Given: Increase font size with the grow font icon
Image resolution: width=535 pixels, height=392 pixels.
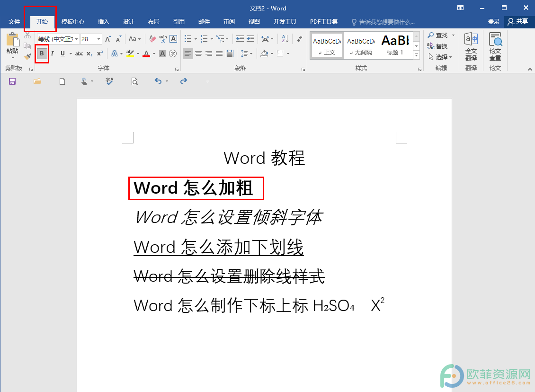Looking at the screenshot, I should [x=108, y=39].
